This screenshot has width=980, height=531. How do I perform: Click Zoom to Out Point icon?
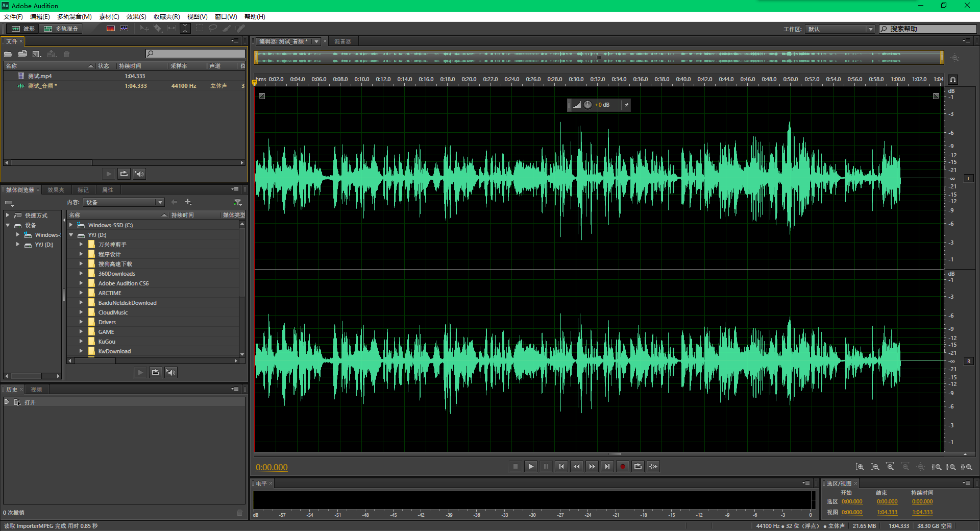(x=951, y=467)
